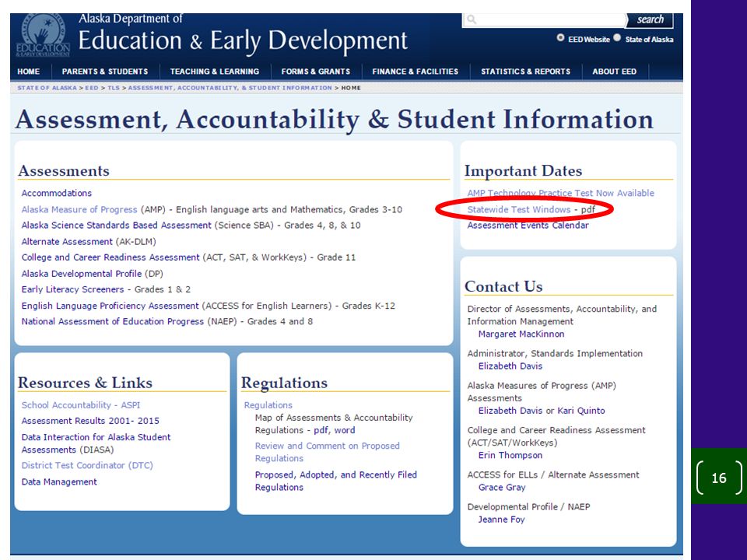747x560 pixels.
Task: Open District Test Coordinator (DTC) link
Action: tap(87, 465)
